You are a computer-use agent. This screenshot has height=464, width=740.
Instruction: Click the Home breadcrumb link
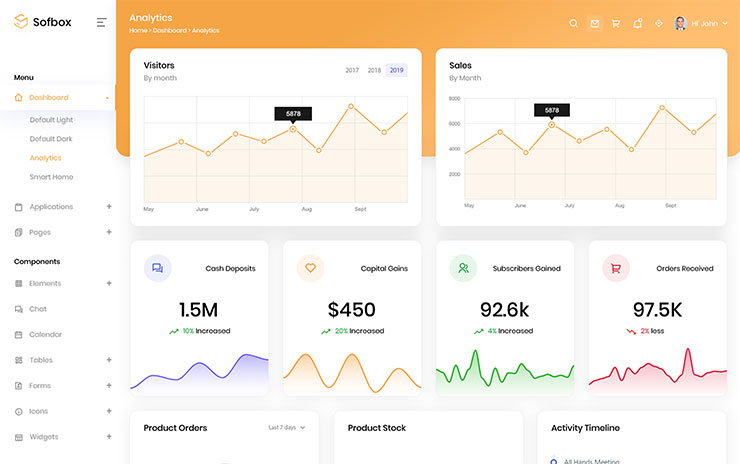(x=138, y=31)
